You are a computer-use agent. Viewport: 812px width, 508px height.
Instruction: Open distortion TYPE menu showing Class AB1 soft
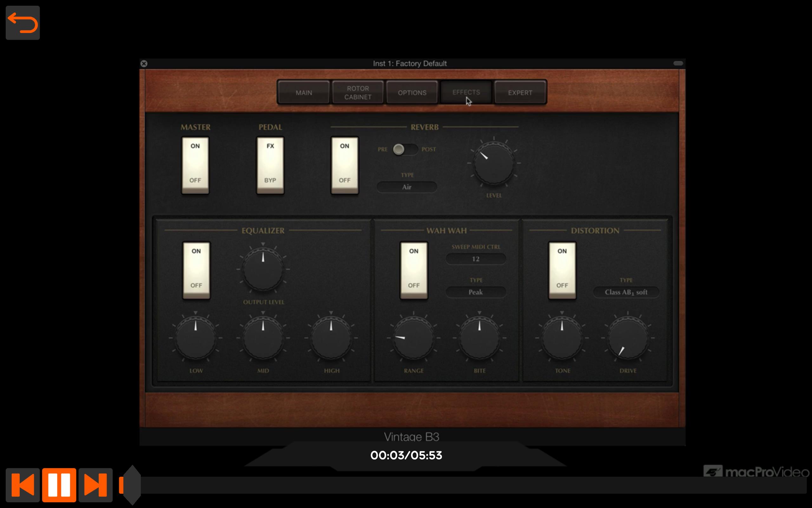click(x=626, y=292)
